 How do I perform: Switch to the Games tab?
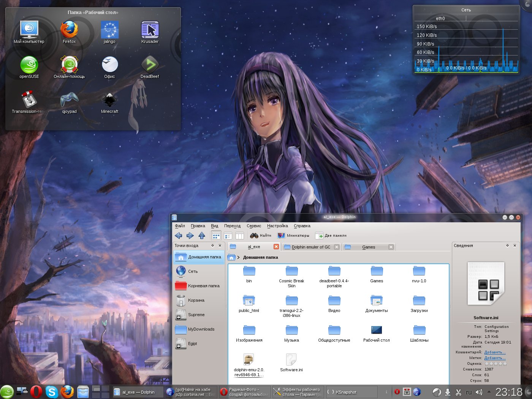click(x=369, y=247)
